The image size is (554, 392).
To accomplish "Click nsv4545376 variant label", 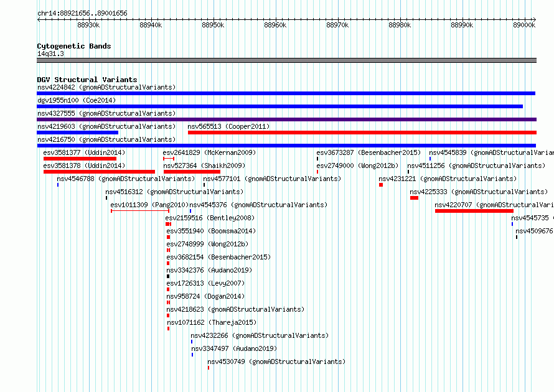I will [258, 205].
